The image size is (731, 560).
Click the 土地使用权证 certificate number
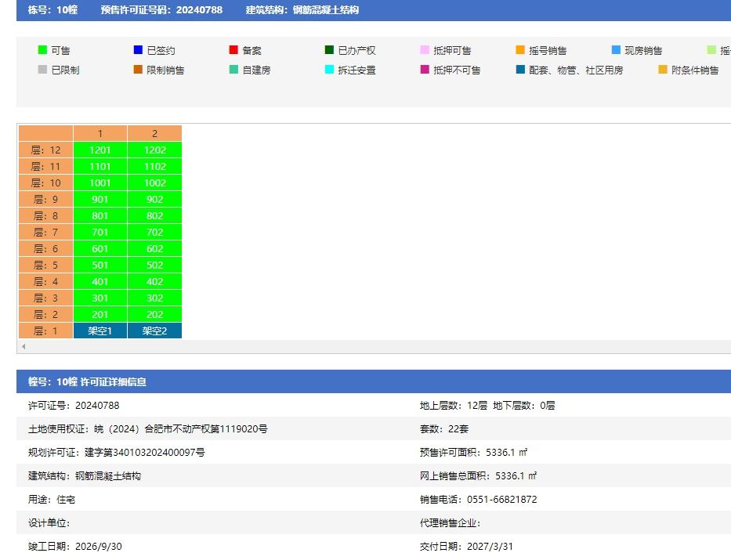[x=181, y=428]
